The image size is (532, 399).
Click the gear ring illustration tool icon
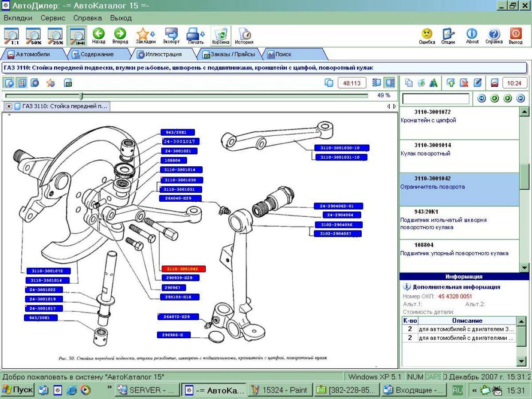(x=35, y=83)
